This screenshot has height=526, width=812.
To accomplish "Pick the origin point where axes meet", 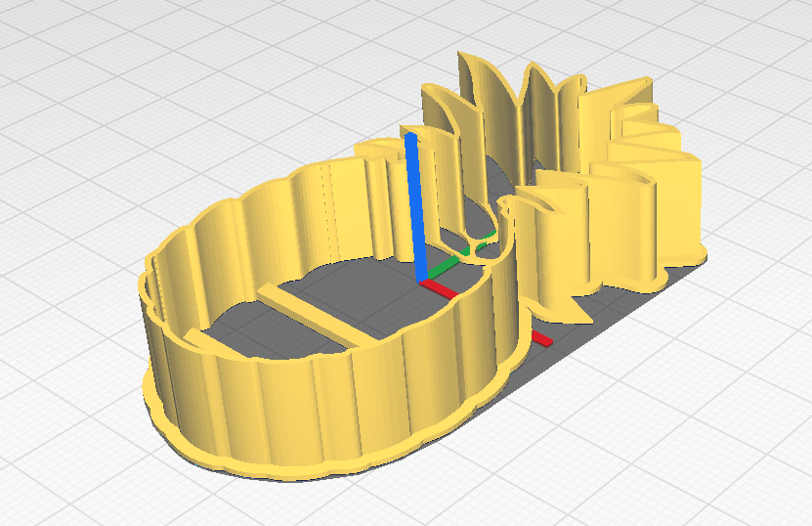I will coord(423,282).
